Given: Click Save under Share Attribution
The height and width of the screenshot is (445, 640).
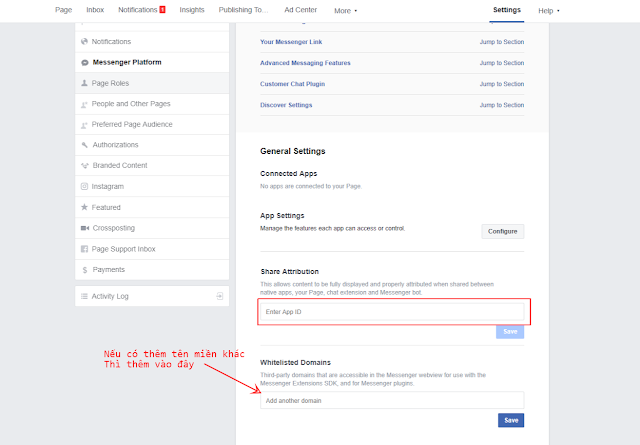Looking at the screenshot, I should point(510,332).
